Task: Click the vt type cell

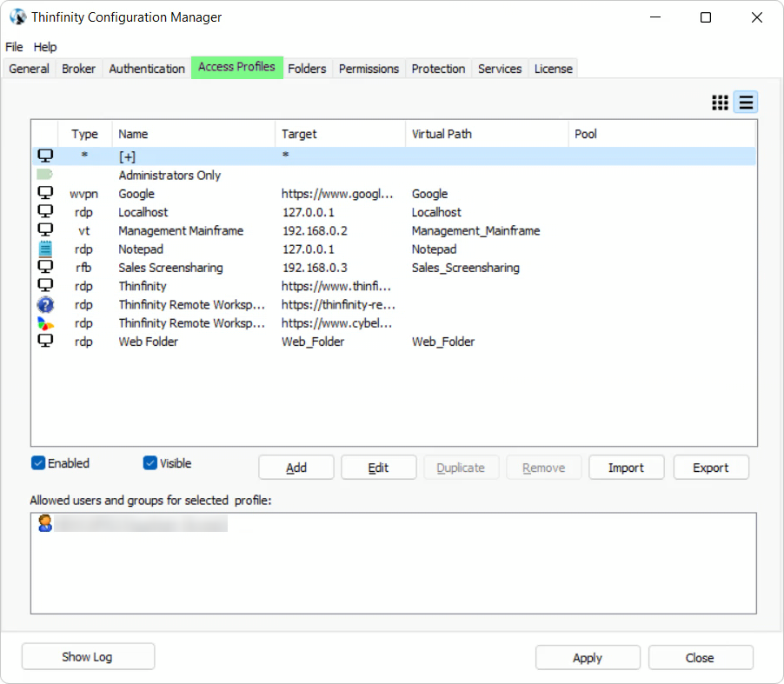Action: point(84,230)
